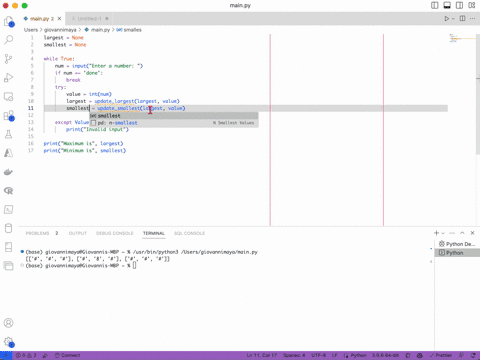Open the R extension view
480x360 pixels.
pyautogui.click(x=9, y=191)
